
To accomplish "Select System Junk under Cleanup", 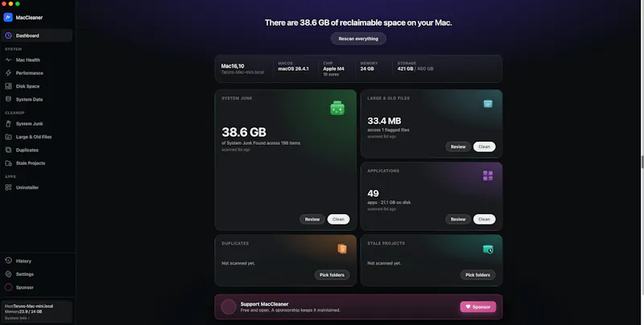I will (x=36, y=124).
